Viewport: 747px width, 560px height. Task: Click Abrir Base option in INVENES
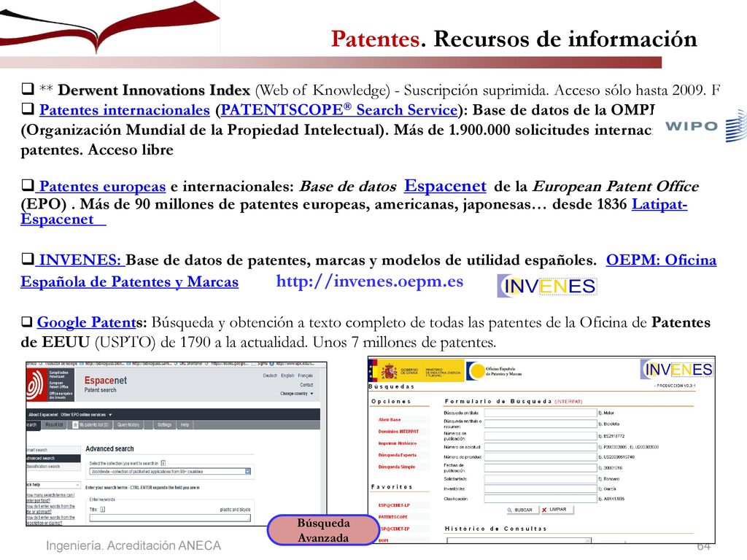point(390,419)
